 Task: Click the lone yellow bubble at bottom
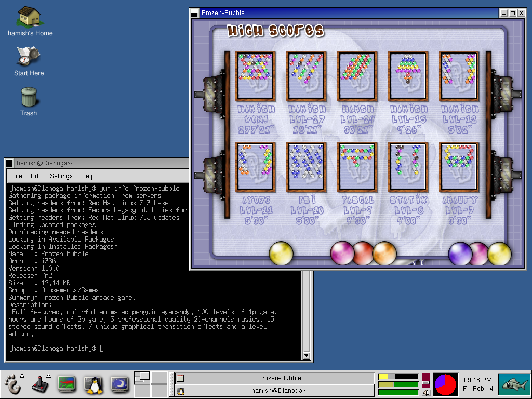[x=281, y=253]
